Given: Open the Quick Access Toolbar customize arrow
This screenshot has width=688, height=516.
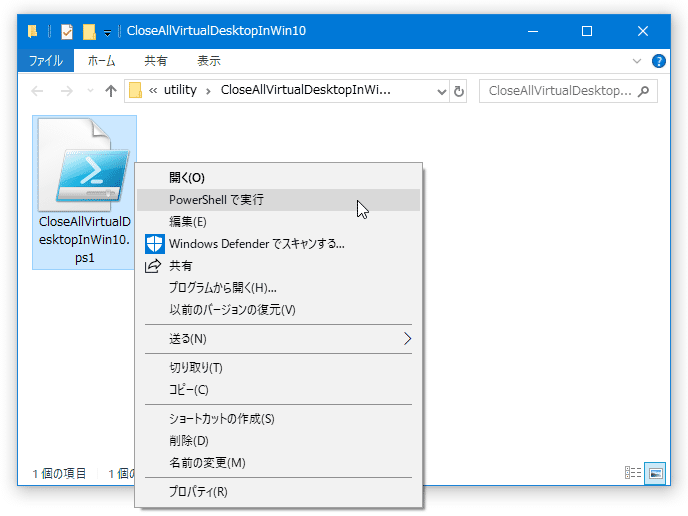Looking at the screenshot, I should point(107,32).
